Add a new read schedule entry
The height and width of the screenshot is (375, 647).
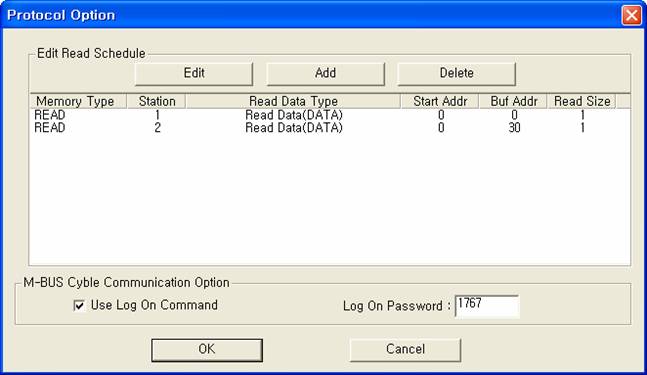coord(325,74)
